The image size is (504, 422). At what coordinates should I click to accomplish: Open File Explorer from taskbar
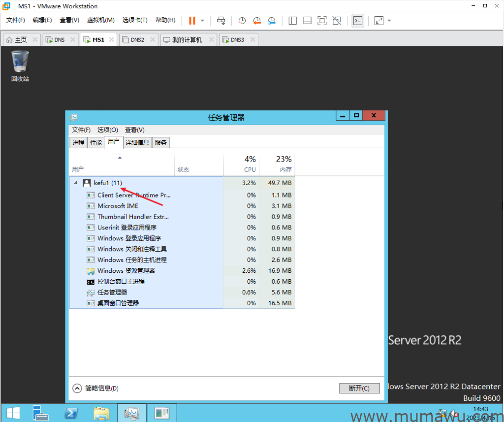101,413
